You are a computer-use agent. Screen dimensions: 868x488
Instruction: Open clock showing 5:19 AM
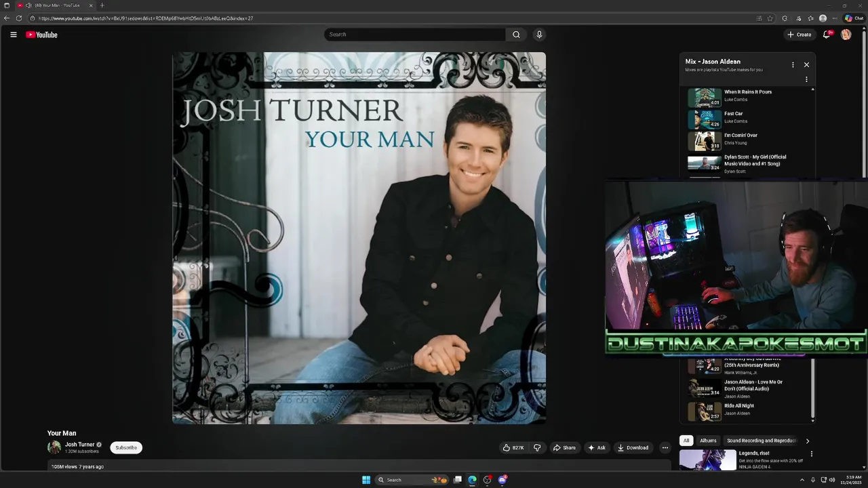point(853,480)
